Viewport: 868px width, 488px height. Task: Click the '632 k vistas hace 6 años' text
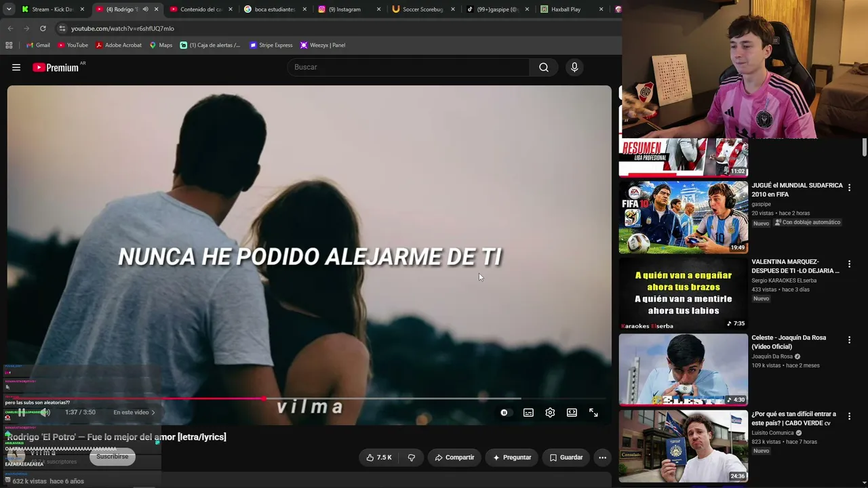coord(48,481)
